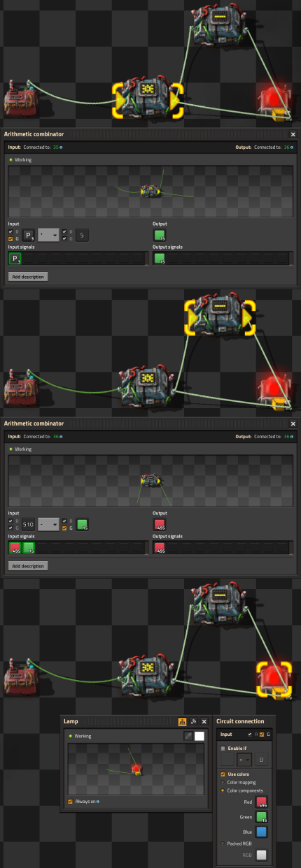Viewport: 301px width, 868px height.
Task: Select the Color mapping radio option
Action: (223, 782)
